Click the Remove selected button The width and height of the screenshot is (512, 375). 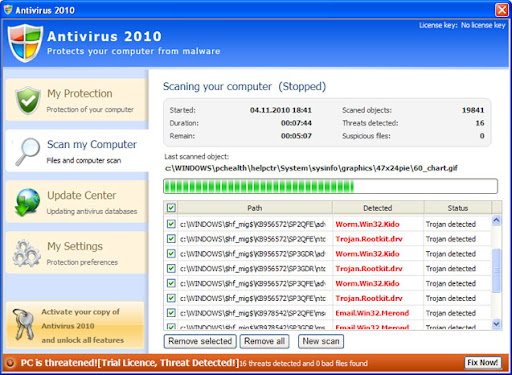[200, 341]
